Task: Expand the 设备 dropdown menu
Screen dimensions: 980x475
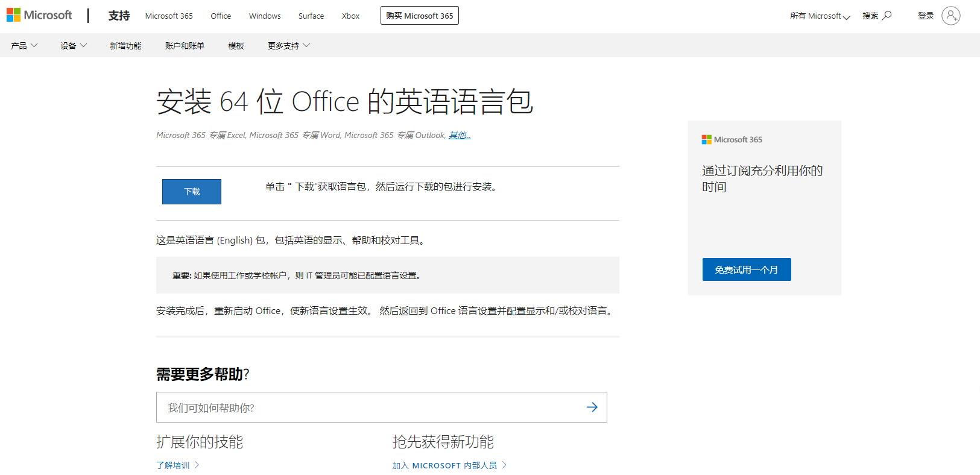Action: [x=74, y=46]
